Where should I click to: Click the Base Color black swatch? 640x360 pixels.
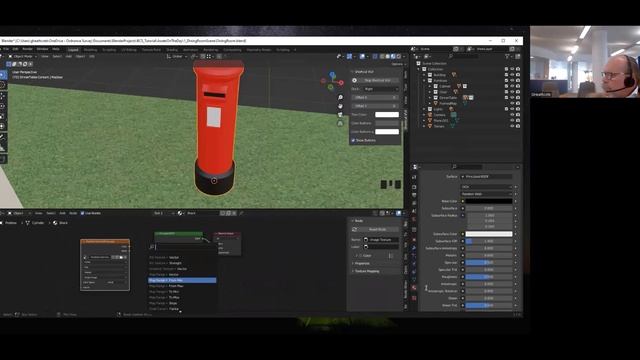[489, 201]
